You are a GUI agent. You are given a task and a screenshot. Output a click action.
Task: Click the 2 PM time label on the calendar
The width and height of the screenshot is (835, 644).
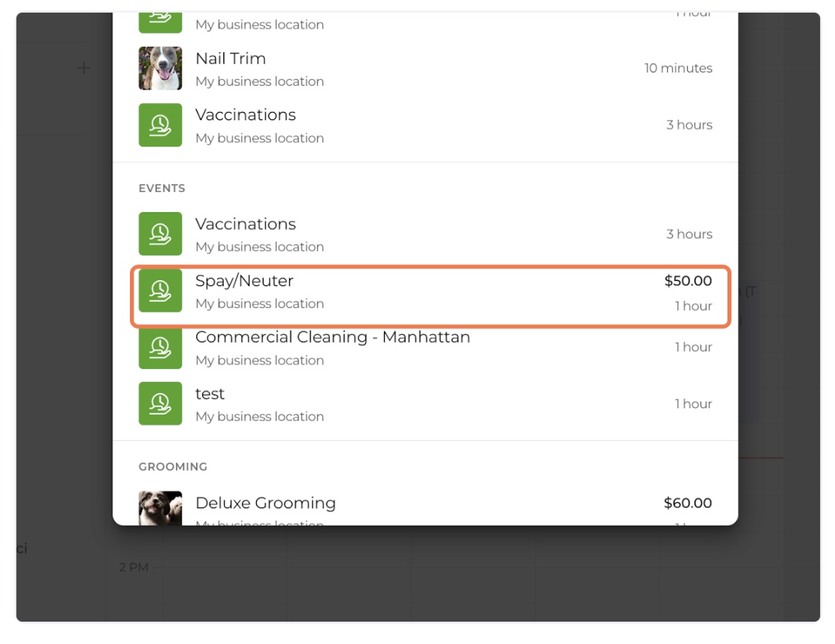point(134,568)
